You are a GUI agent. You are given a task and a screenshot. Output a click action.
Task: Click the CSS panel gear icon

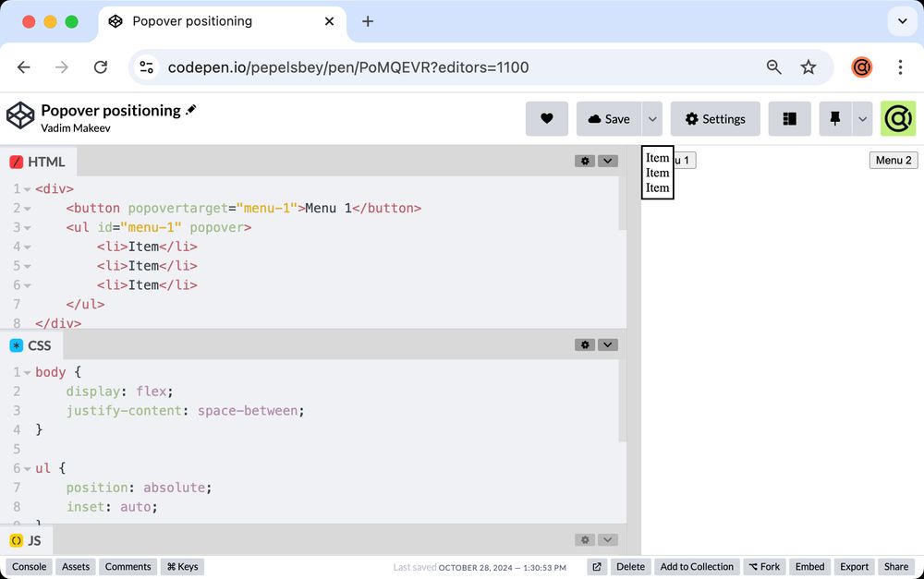585,344
